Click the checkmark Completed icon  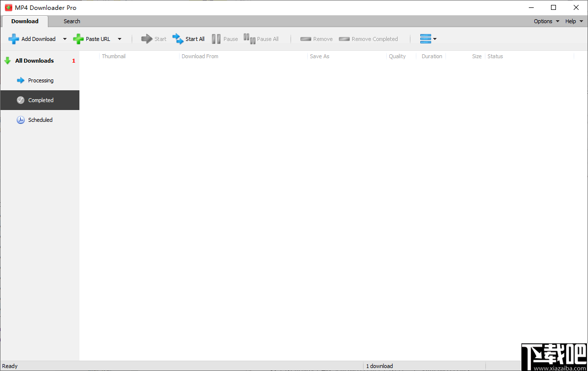(21, 100)
